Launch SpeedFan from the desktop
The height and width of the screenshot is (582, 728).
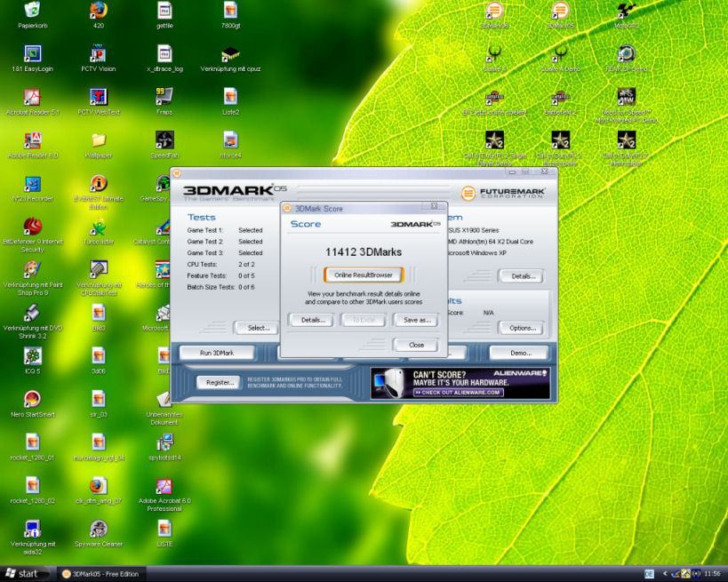(164, 140)
